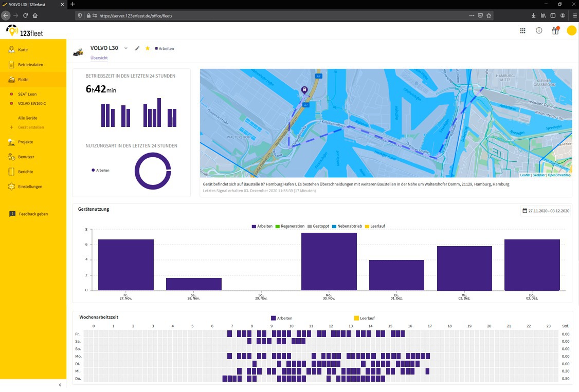
Task: Toggle Arbeiten in the donut chart legend
Action: pos(100,171)
